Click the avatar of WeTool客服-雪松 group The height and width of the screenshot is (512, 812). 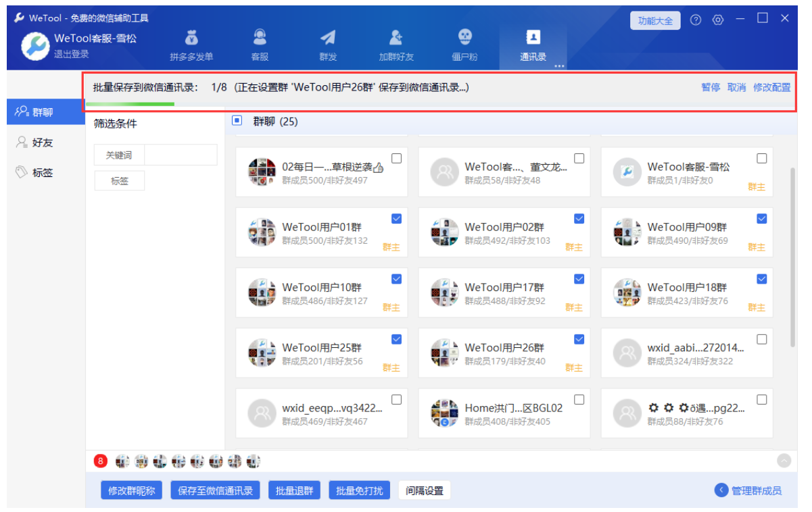627,172
